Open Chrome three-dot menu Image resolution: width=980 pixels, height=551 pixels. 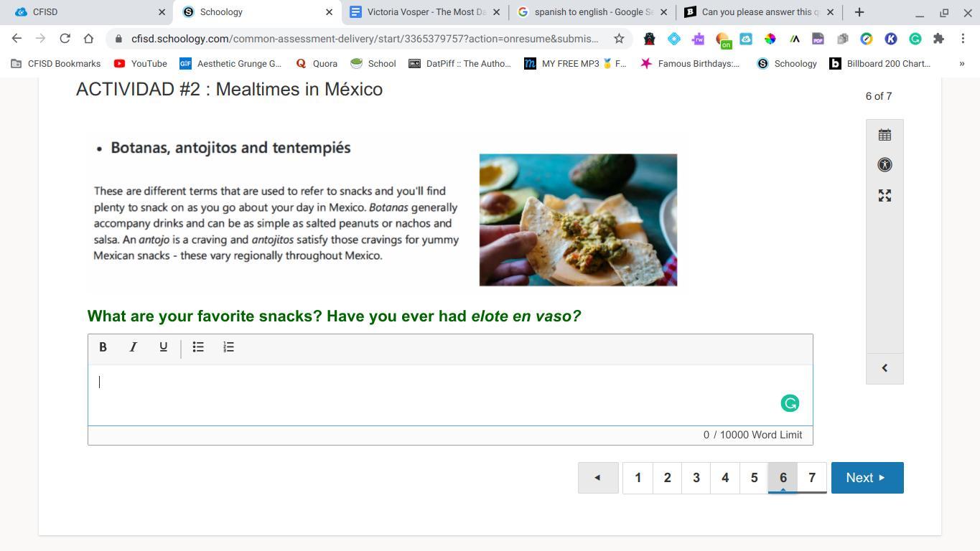[x=963, y=39]
